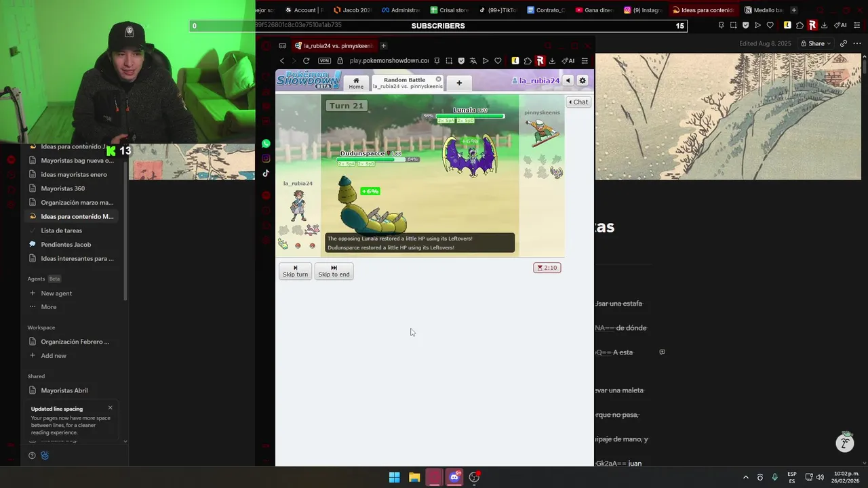868x488 pixels.
Task: Open File Explorer from taskbar
Action: pyautogui.click(x=414, y=477)
